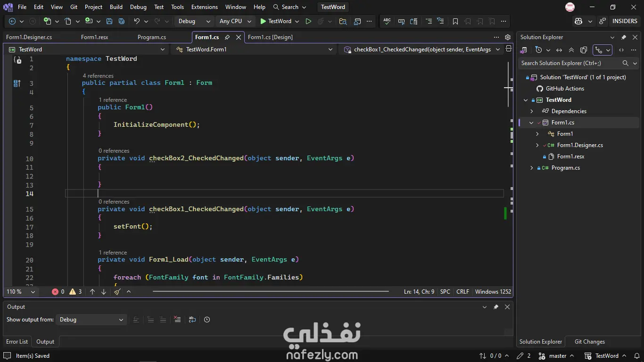Image resolution: width=644 pixels, height=362 pixels.
Task: Open the Any CPU platform dropdown
Action: tap(235, 21)
